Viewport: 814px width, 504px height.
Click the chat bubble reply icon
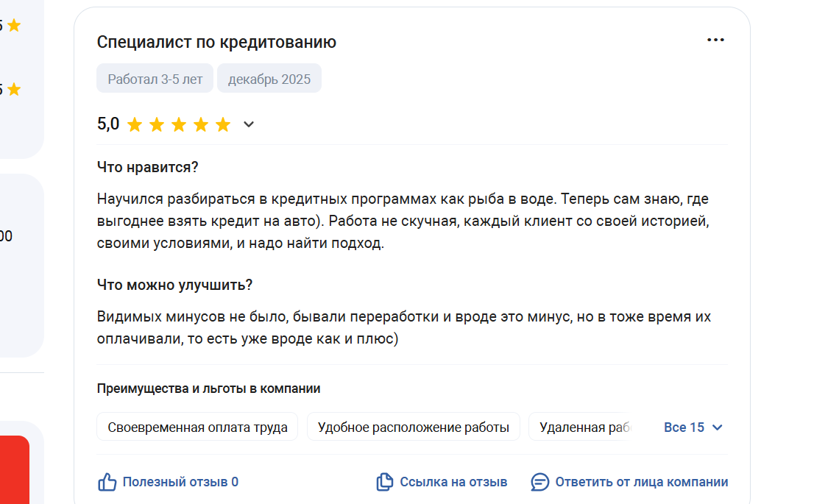point(540,483)
